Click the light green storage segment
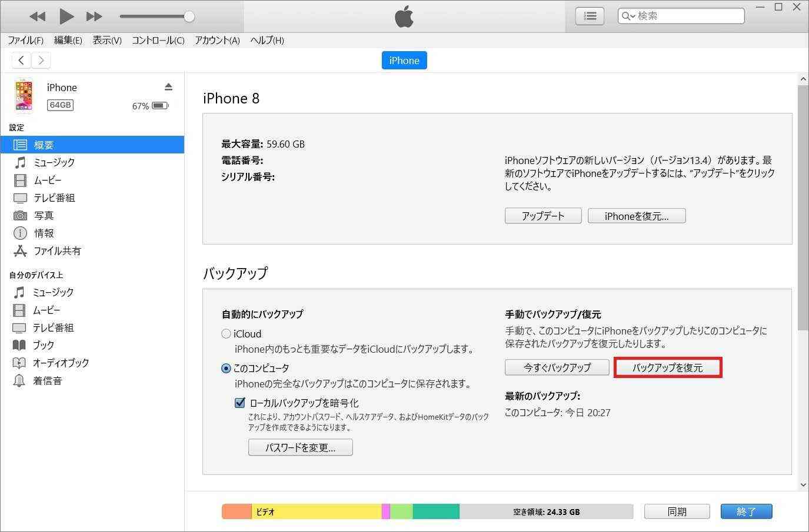This screenshot has height=532, width=809. tap(402, 511)
